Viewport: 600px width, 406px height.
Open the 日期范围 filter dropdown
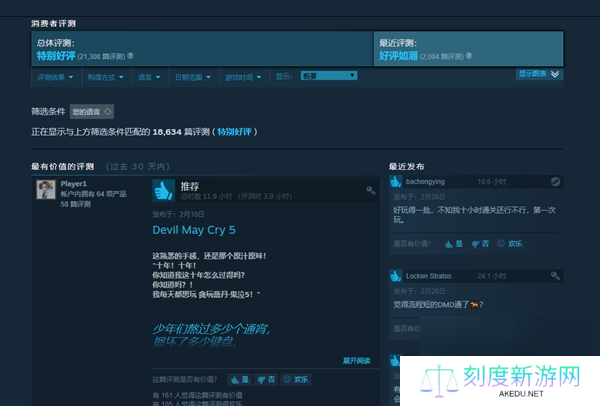pyautogui.click(x=193, y=77)
